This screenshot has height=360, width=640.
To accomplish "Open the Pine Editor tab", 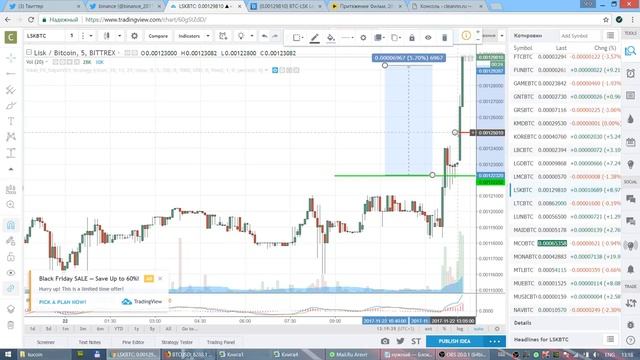I will pos(133,342).
